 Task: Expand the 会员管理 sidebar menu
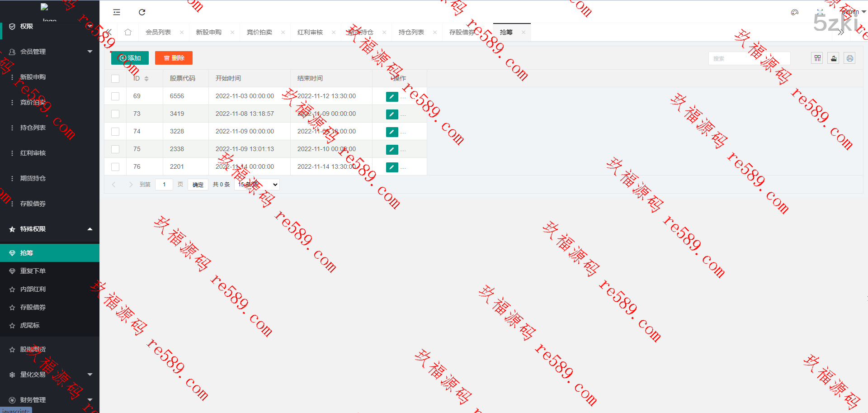[x=50, y=52]
